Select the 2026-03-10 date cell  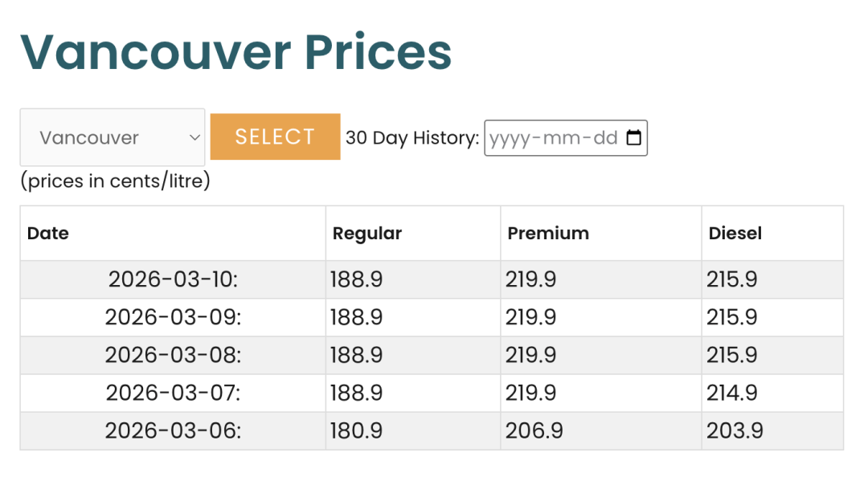pyautogui.click(x=174, y=279)
